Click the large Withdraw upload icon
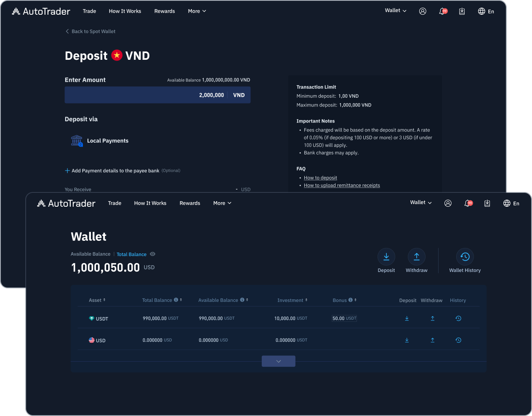This screenshot has height=416, width=532. point(416,256)
